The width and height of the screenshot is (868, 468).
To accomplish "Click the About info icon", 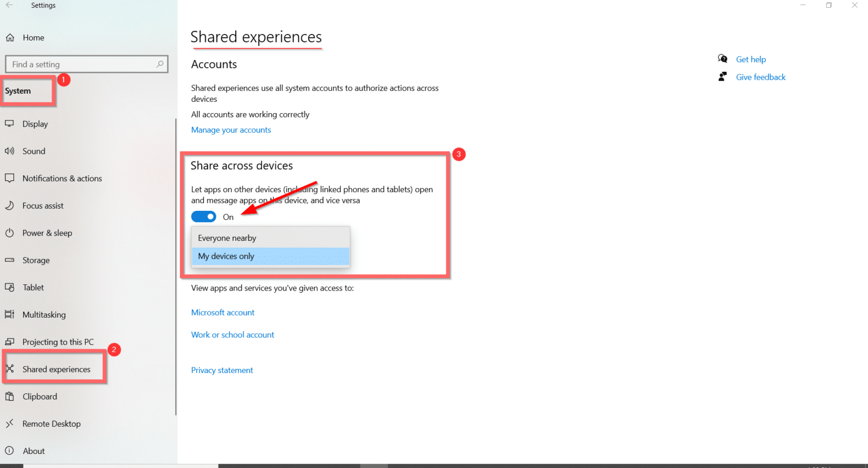I will (10, 451).
